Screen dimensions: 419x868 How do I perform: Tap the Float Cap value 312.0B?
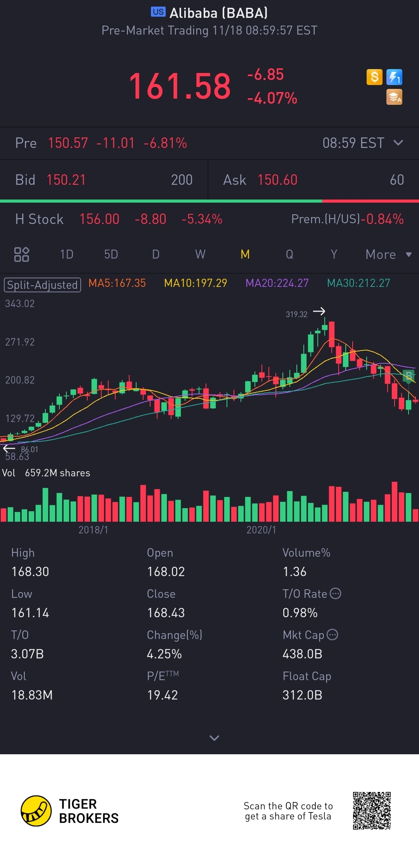point(303,695)
